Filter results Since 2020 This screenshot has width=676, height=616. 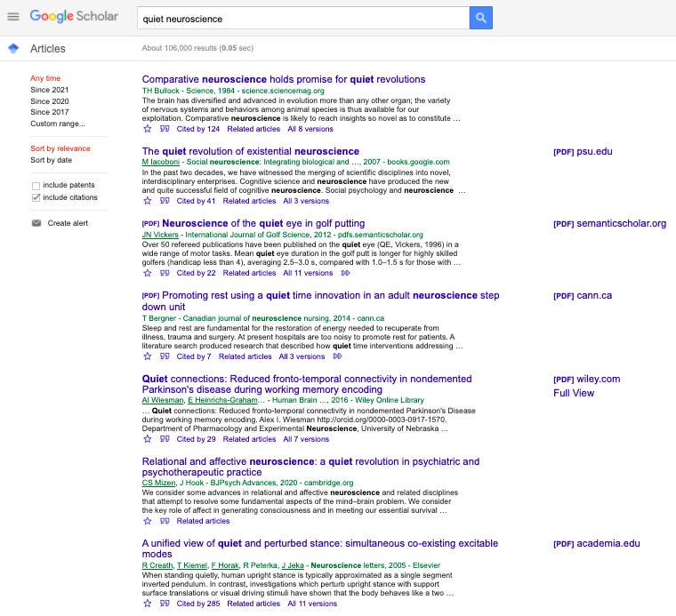click(49, 101)
